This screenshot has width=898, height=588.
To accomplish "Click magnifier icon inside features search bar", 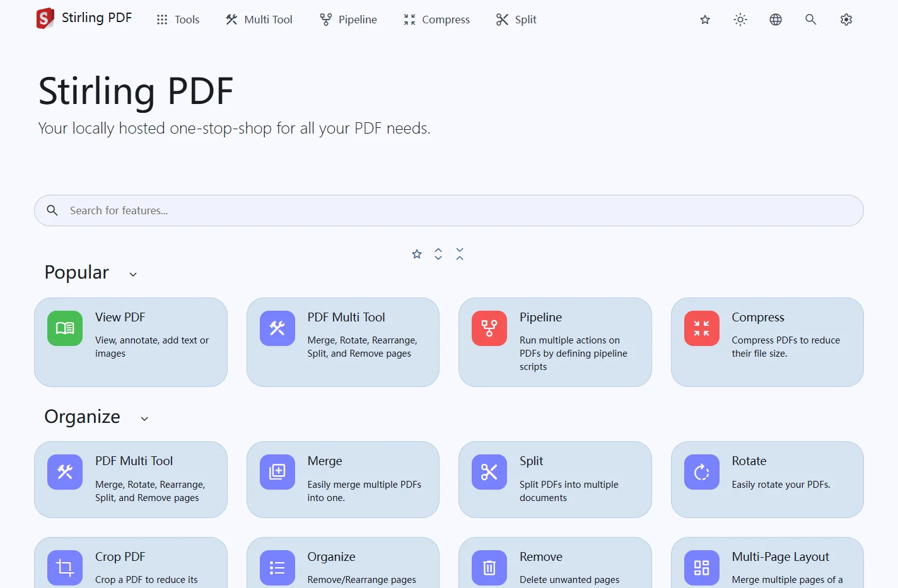I will (x=52, y=210).
